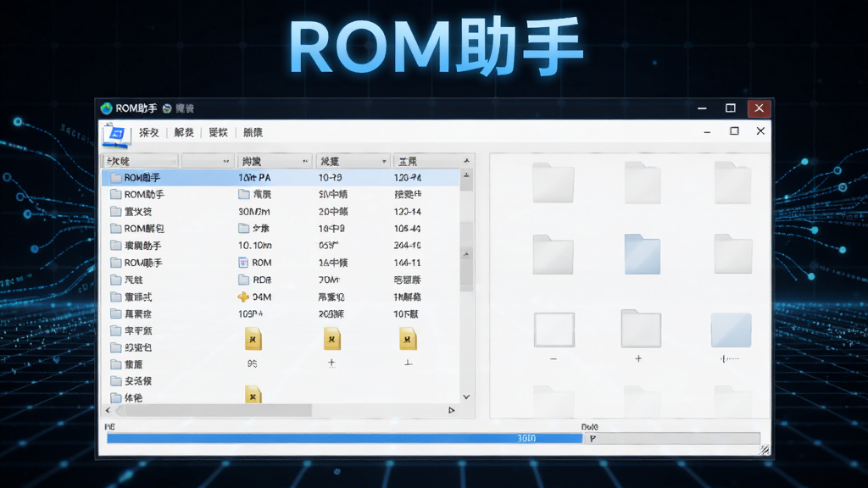
Task: Open the dropdown on the blank column header
Action: 225,161
